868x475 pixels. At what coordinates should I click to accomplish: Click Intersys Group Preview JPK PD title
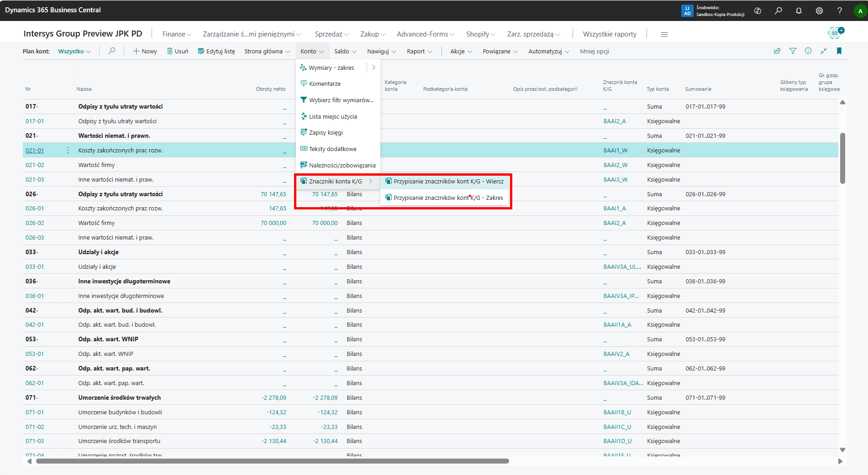click(83, 34)
